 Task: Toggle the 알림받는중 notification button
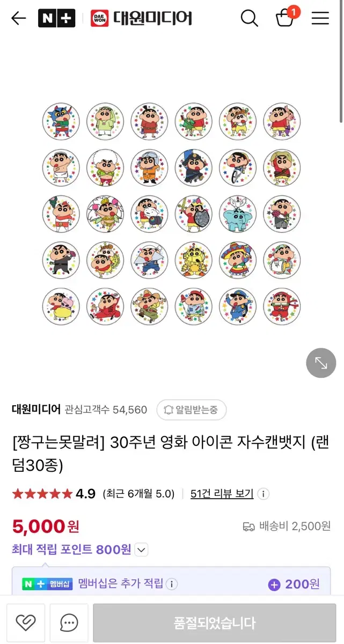[191, 410]
